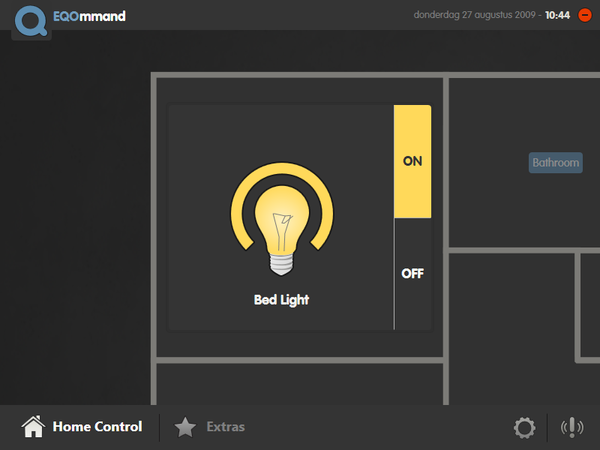Click the date donderdag 27 augustus 2009
600x450 pixels.
coord(474,15)
